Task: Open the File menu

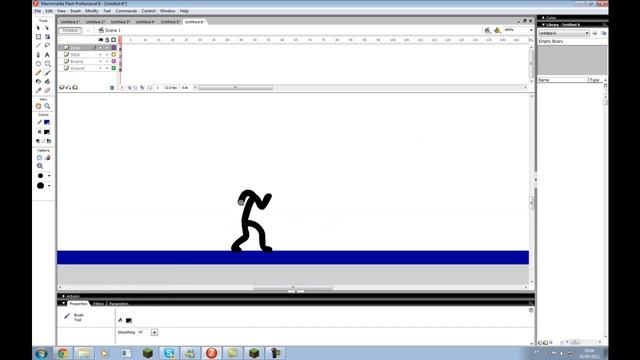Action: [x=38, y=11]
